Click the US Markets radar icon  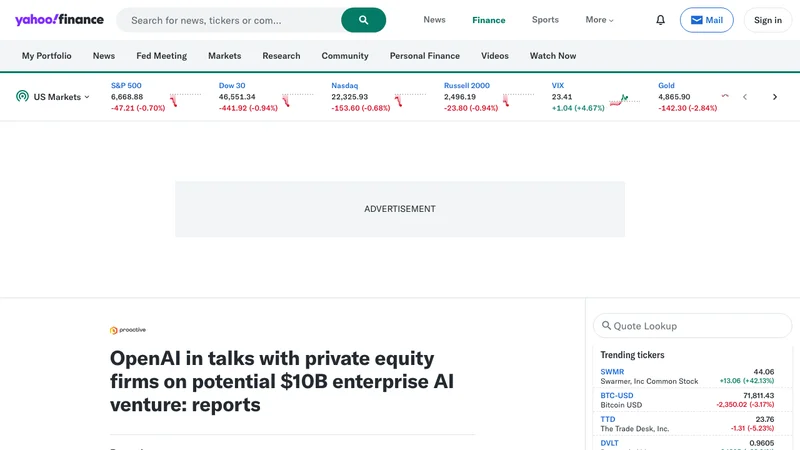[x=22, y=96]
